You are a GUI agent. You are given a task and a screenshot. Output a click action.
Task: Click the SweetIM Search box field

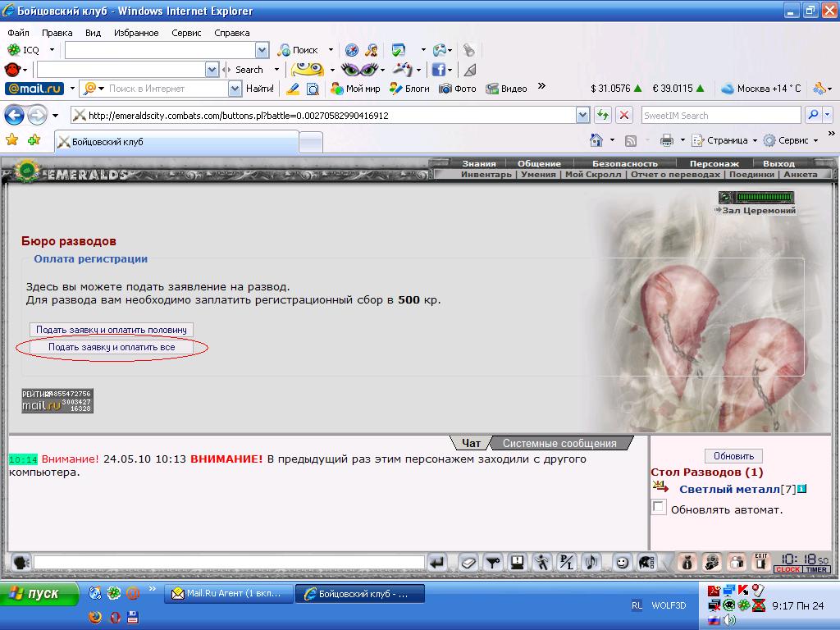[721, 115]
